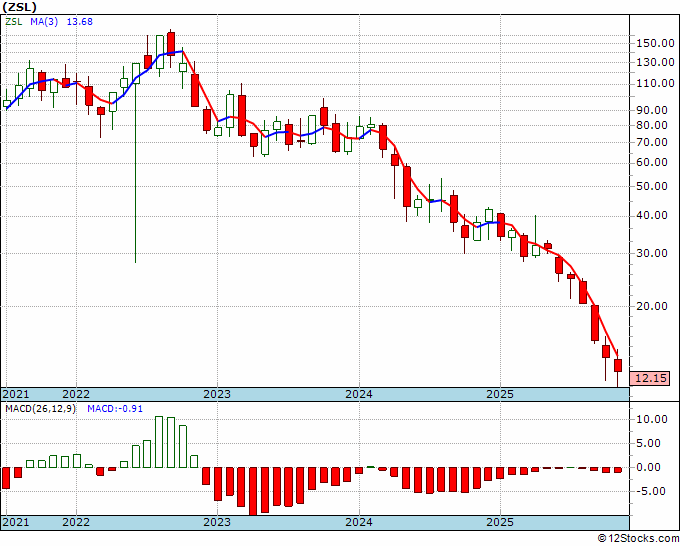The image size is (680, 546).
Task: Click the 10.00 MACD axis label
Action: tap(652, 419)
